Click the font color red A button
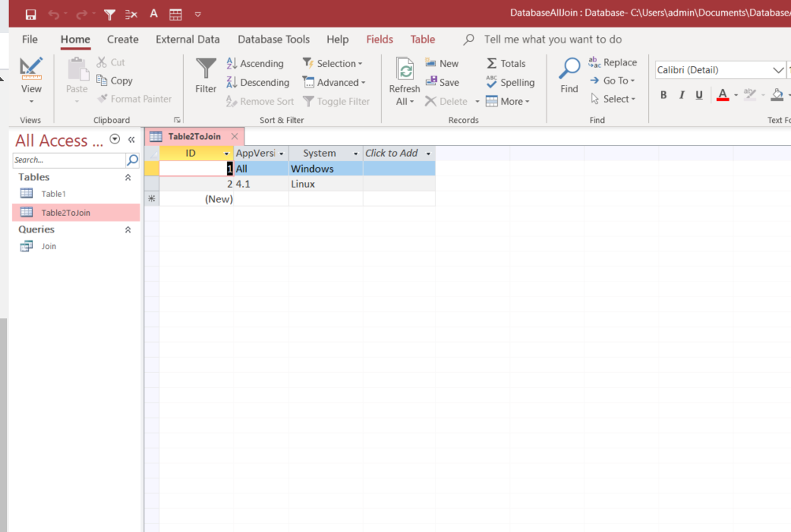791x532 pixels. 722,95
